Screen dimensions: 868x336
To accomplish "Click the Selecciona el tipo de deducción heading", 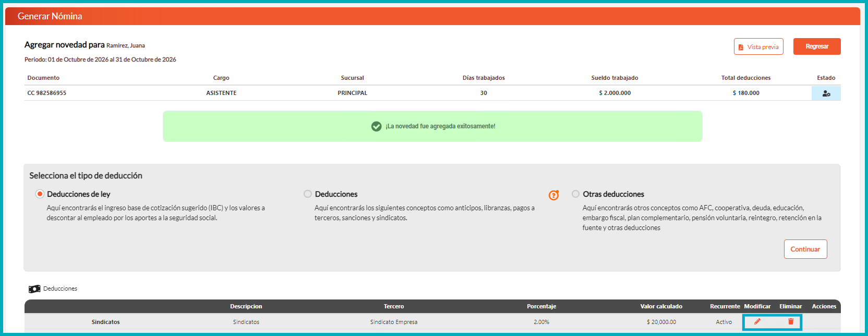I will click(86, 176).
